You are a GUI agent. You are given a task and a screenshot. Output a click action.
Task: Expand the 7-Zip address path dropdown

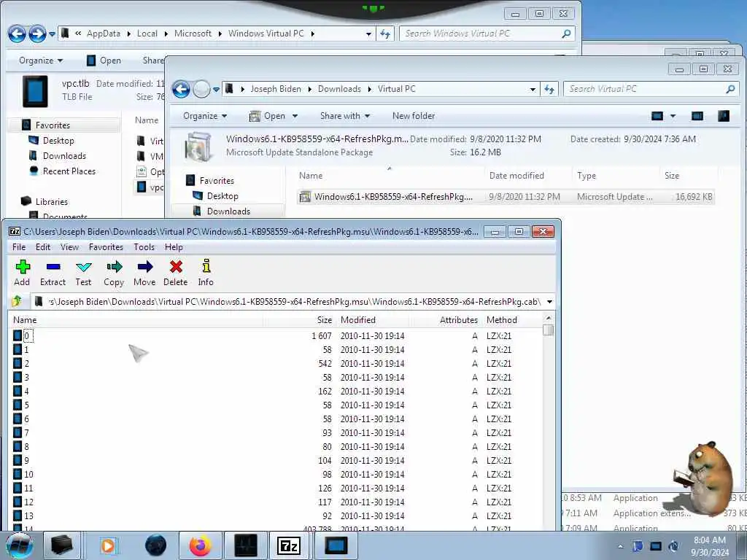point(549,302)
